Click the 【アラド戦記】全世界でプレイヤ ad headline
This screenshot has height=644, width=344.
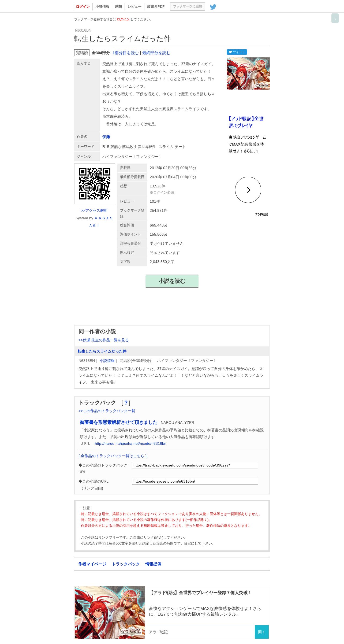tap(246, 122)
